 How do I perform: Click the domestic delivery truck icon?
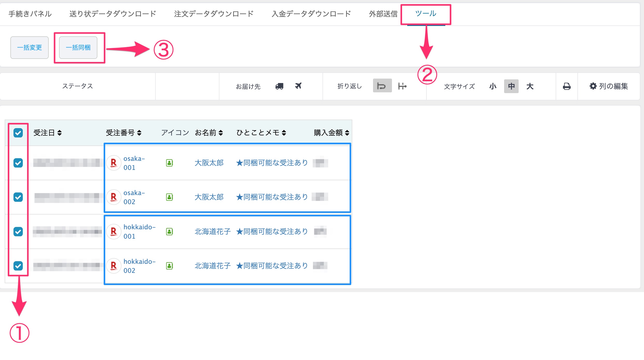pyautogui.click(x=279, y=86)
